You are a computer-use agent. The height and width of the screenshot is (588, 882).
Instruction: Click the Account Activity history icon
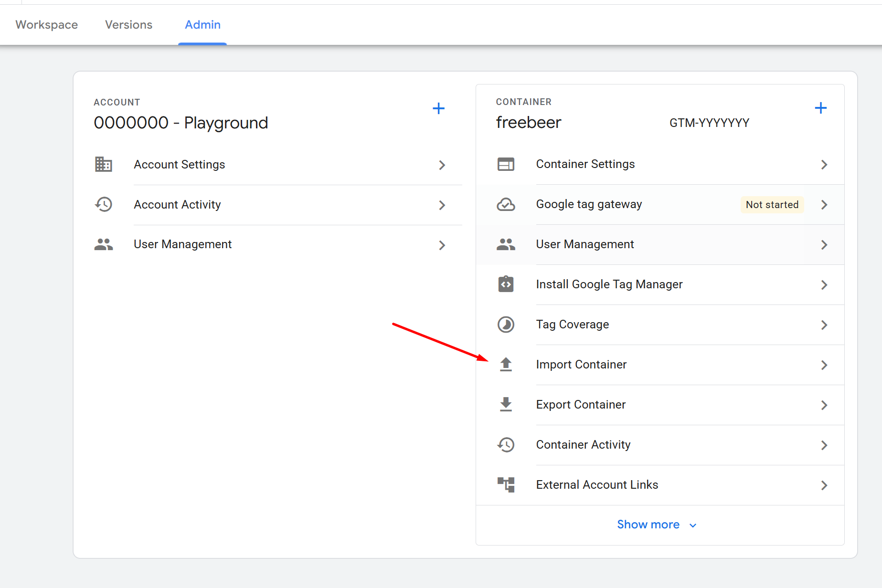pyautogui.click(x=103, y=204)
